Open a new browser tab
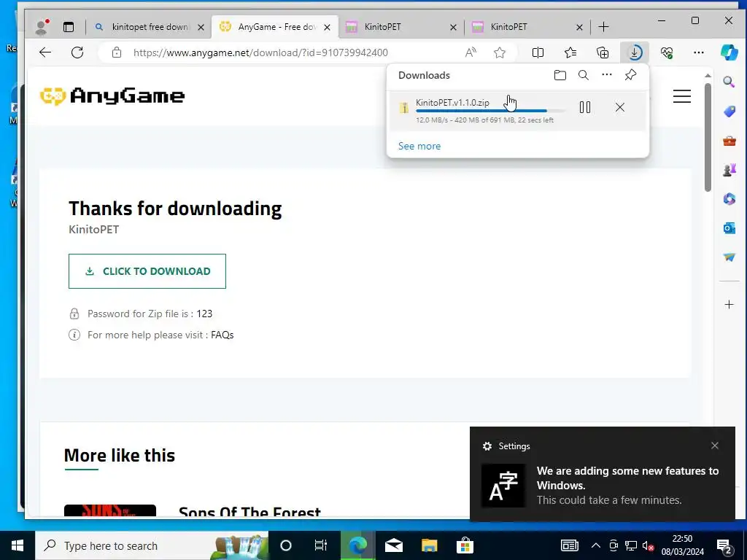Image resolution: width=747 pixels, height=560 pixels. pyautogui.click(x=603, y=27)
